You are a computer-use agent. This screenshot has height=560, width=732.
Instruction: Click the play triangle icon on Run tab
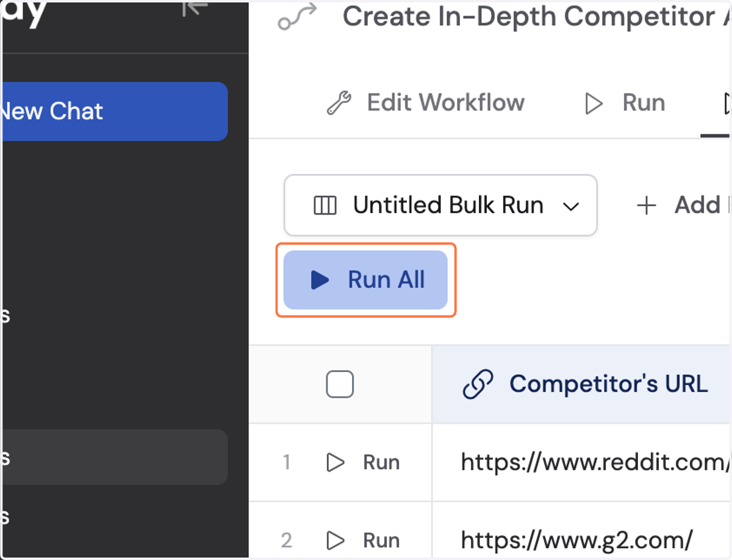click(594, 103)
